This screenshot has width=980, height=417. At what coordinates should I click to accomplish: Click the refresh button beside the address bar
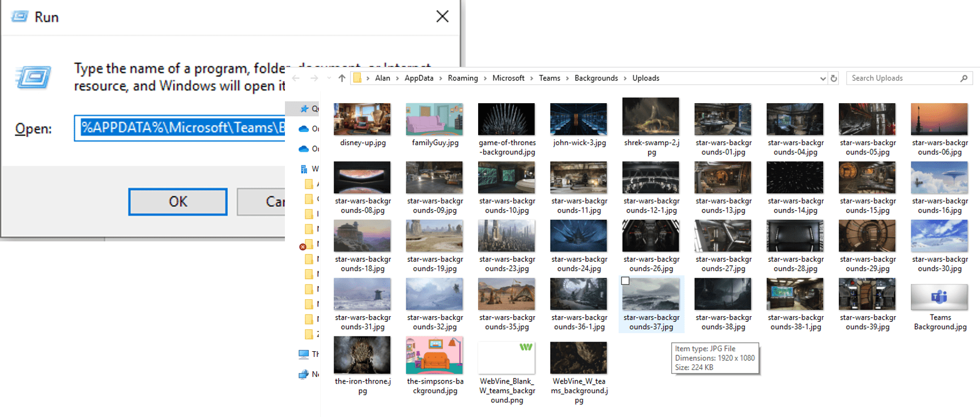coord(834,78)
